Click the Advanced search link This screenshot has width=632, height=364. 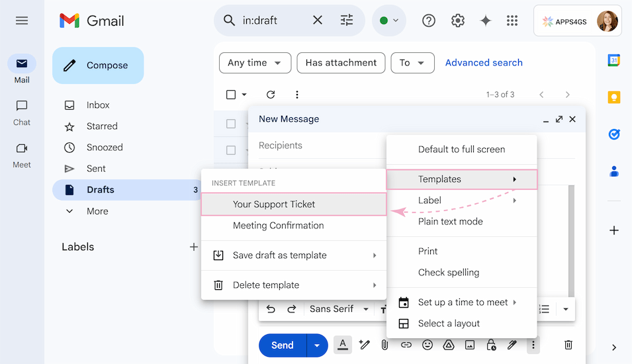(x=484, y=63)
